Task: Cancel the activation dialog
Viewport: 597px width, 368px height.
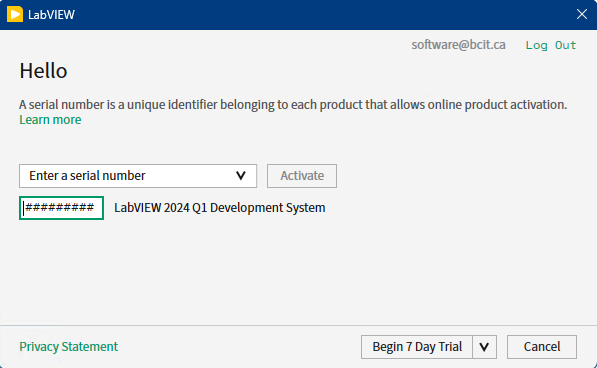Action: (542, 347)
